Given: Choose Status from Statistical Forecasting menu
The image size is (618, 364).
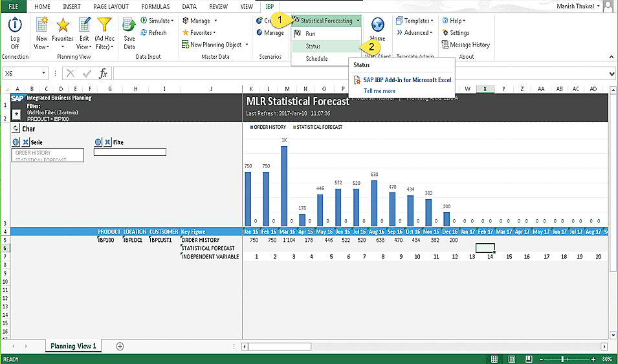Looking at the screenshot, I should 326,46.
